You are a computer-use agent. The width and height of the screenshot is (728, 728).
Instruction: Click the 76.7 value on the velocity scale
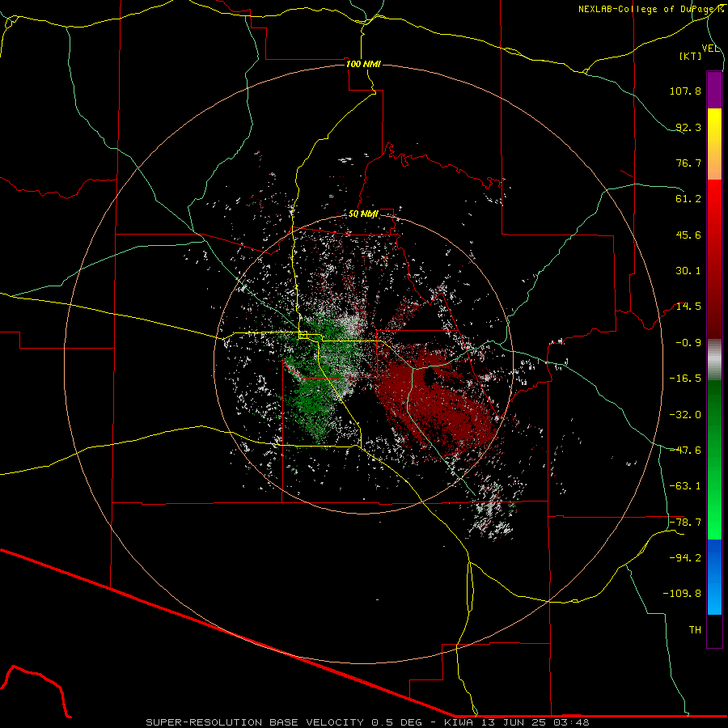pyautogui.click(x=688, y=163)
